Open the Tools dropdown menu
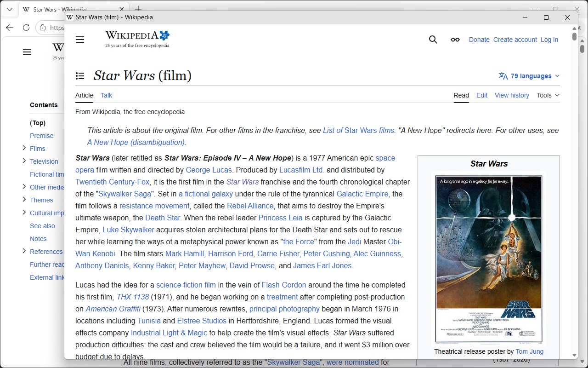Image resolution: width=588 pixels, height=368 pixels. pos(548,95)
